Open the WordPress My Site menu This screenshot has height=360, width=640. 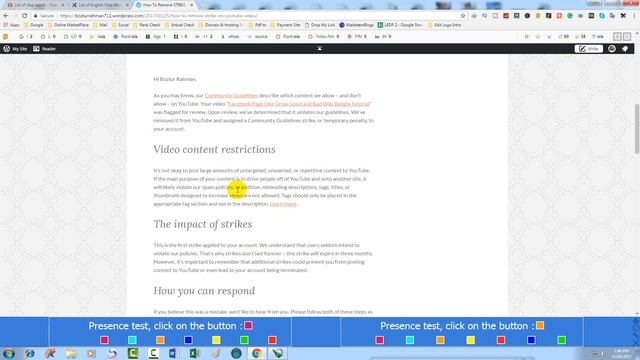tap(15, 49)
